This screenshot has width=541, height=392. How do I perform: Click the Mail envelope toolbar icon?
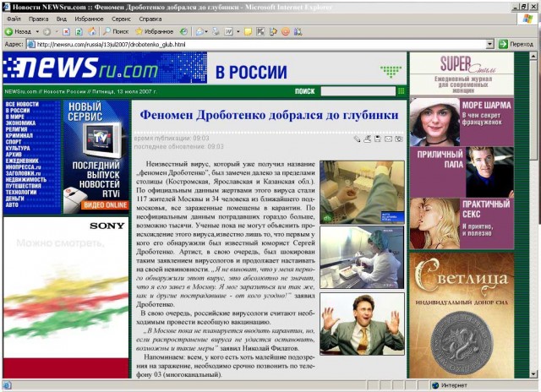tap(199, 32)
